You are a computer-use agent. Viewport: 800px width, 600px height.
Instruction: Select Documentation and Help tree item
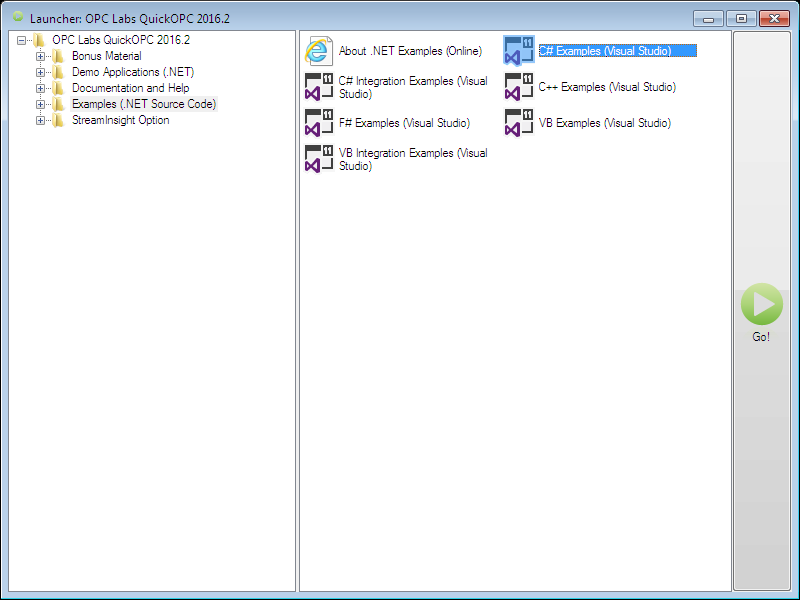click(130, 88)
